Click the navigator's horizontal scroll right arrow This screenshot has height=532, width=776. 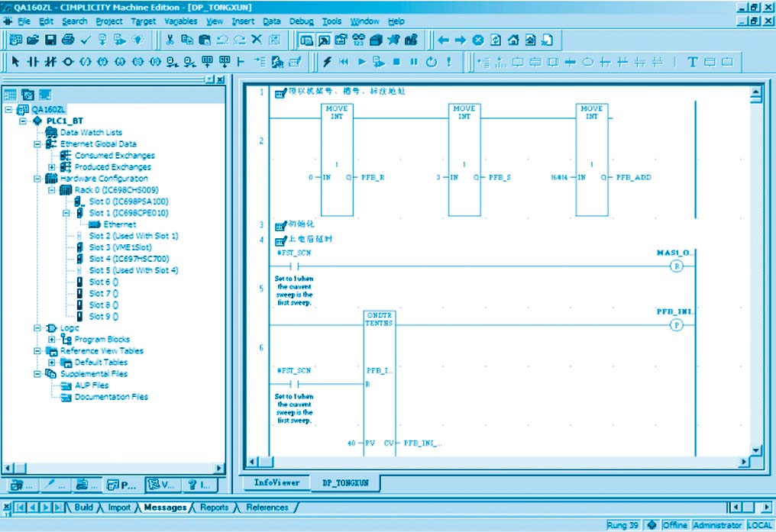(x=219, y=468)
